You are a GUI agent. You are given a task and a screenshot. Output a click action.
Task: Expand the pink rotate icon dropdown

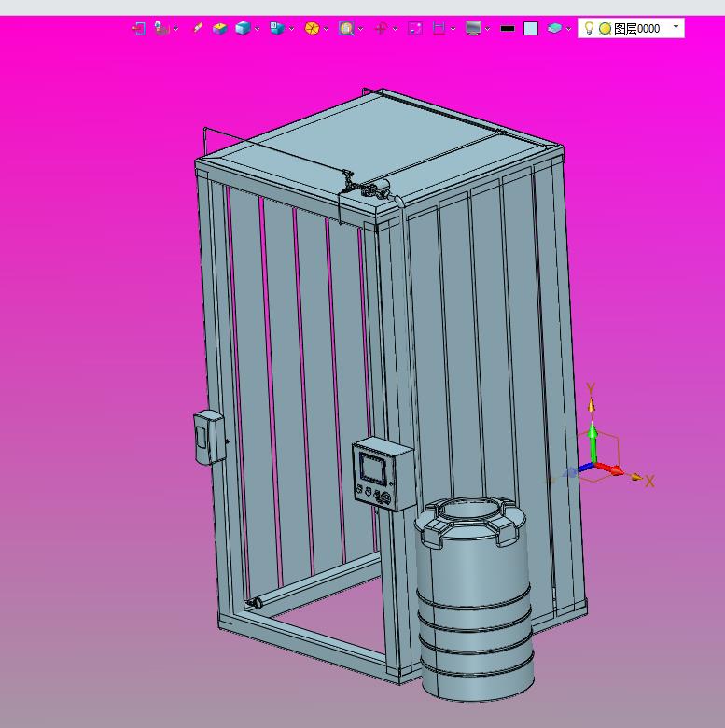(395, 29)
